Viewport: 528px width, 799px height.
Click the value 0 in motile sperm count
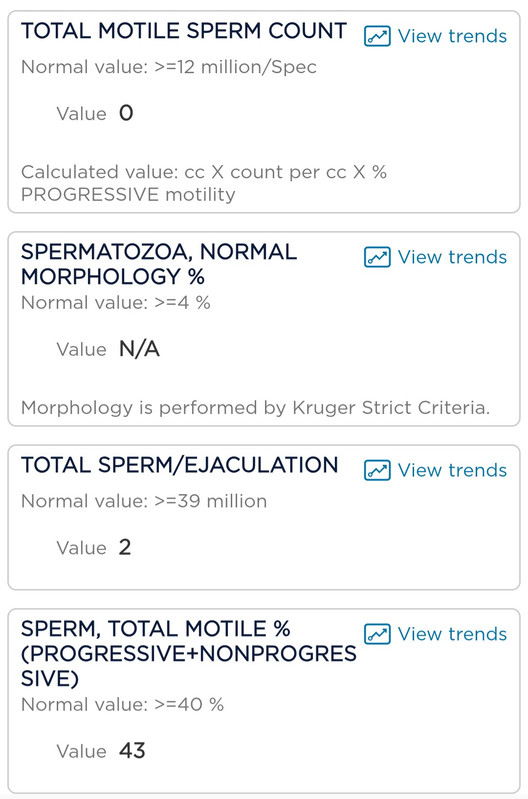[x=126, y=113]
